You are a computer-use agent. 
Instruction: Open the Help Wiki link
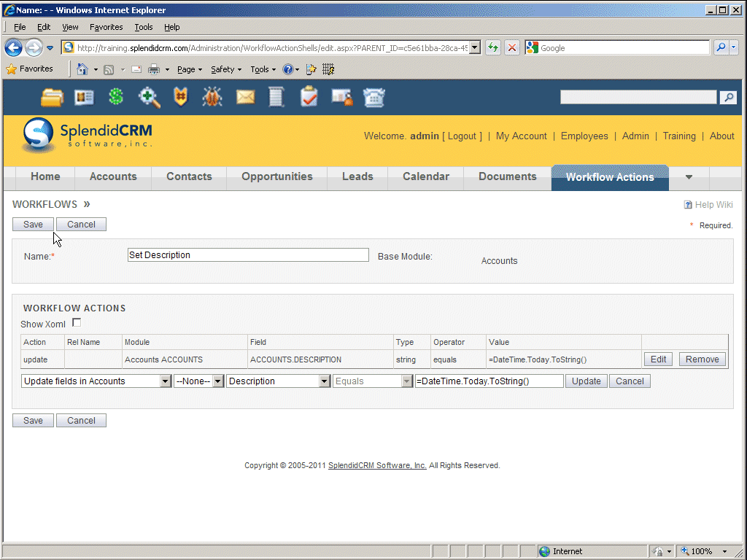coord(713,205)
